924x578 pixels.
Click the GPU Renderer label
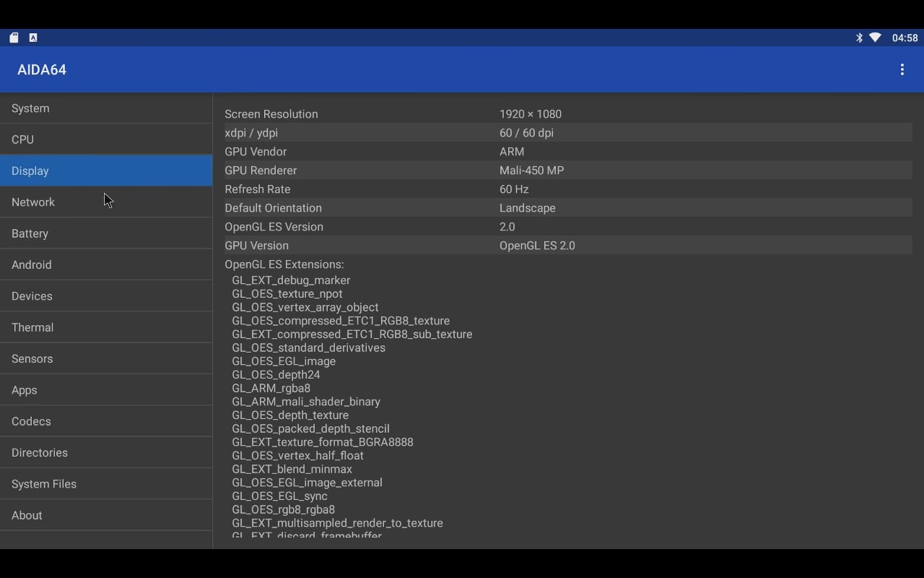(261, 171)
